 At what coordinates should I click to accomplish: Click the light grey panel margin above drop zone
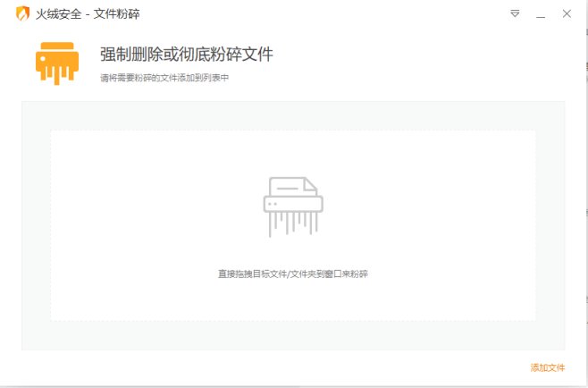(293, 115)
